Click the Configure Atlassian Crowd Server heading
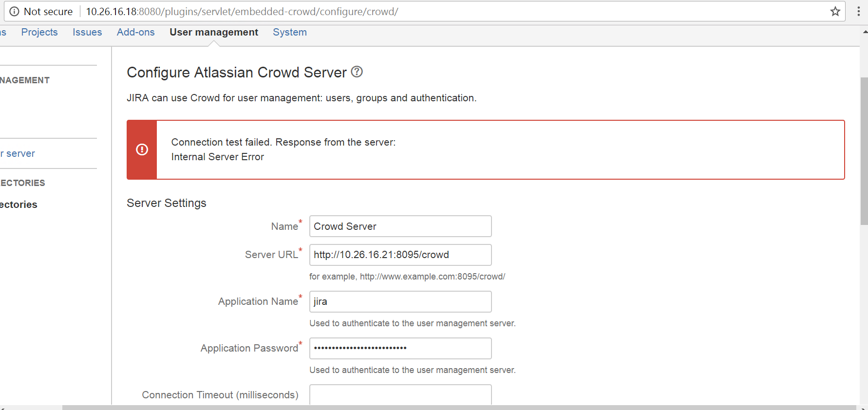 point(237,72)
